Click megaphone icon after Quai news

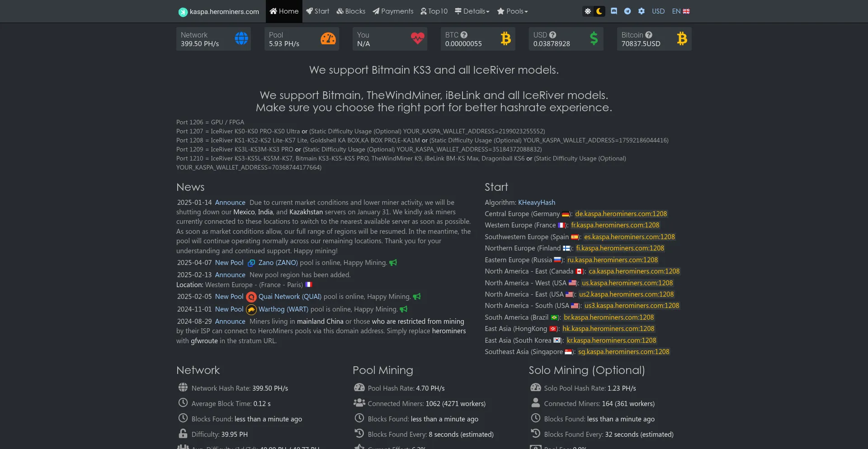pos(417,297)
